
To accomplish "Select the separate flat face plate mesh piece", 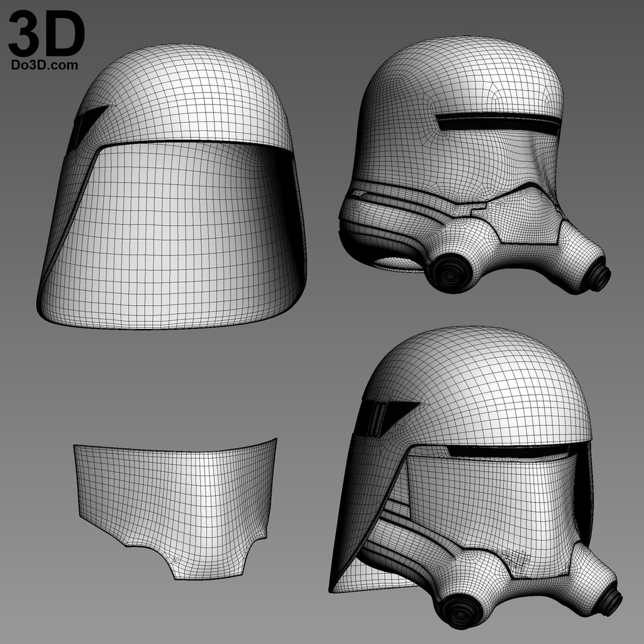I will [175, 509].
